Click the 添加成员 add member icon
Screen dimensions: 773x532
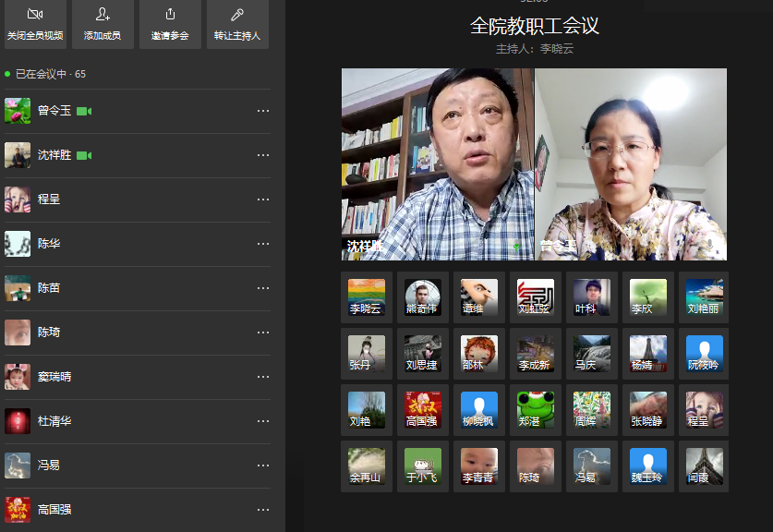click(x=103, y=15)
